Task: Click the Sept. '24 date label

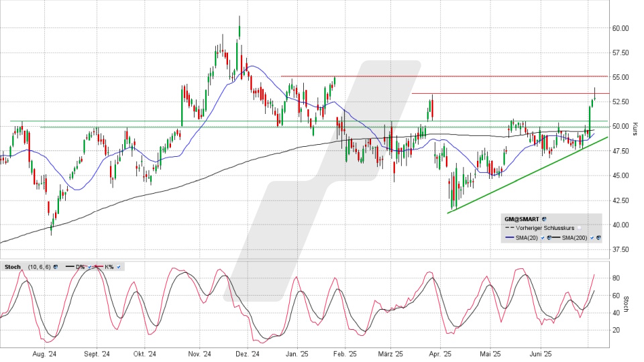Action: (97, 354)
